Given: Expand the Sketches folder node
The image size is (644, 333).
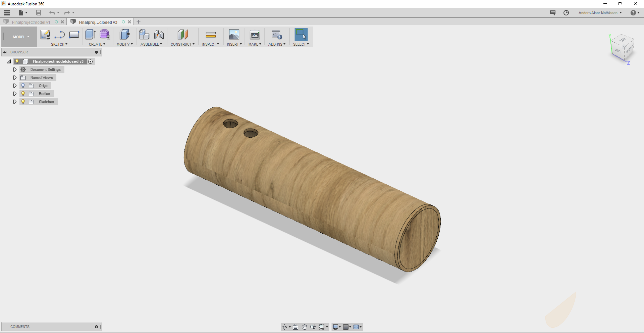Looking at the screenshot, I should point(15,102).
